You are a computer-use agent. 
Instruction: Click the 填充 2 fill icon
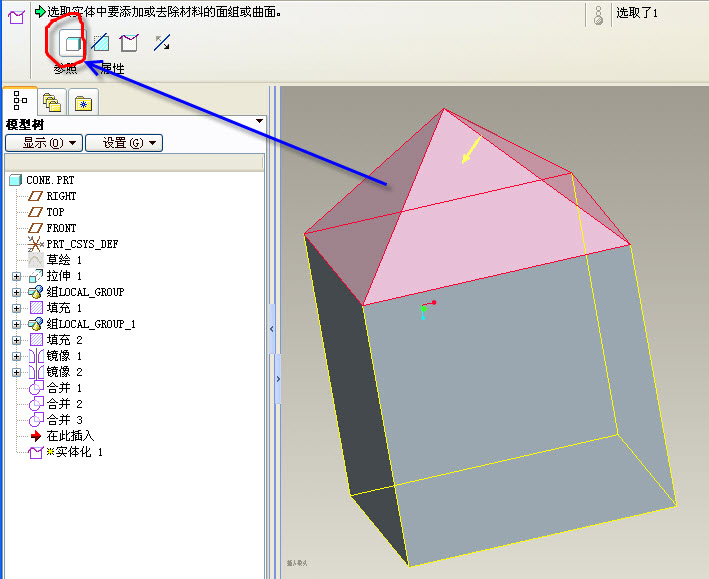pyautogui.click(x=36, y=340)
